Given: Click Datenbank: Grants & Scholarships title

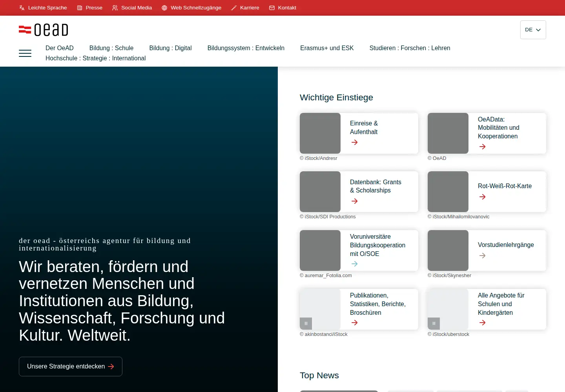Looking at the screenshot, I should coord(375,186).
